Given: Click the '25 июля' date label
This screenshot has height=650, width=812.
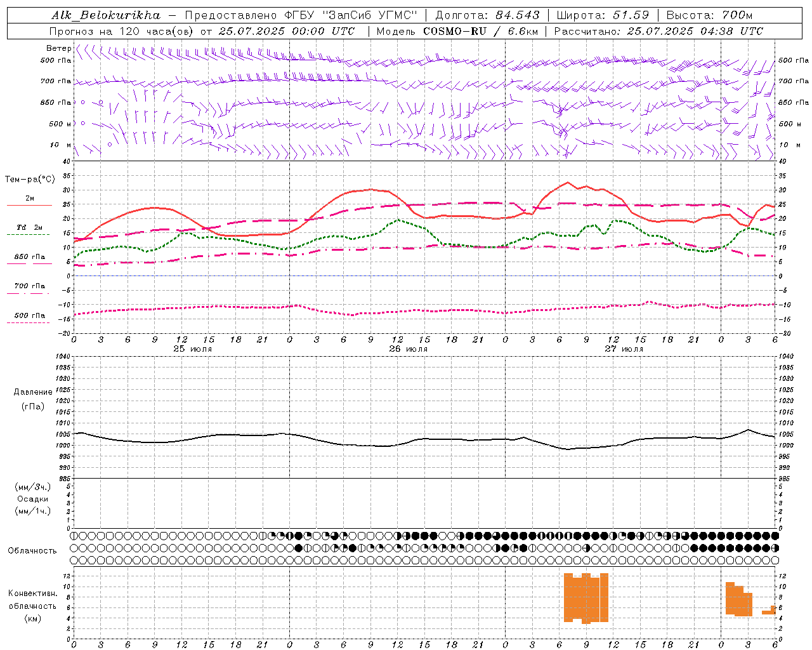Looking at the screenshot, I should click(193, 349).
